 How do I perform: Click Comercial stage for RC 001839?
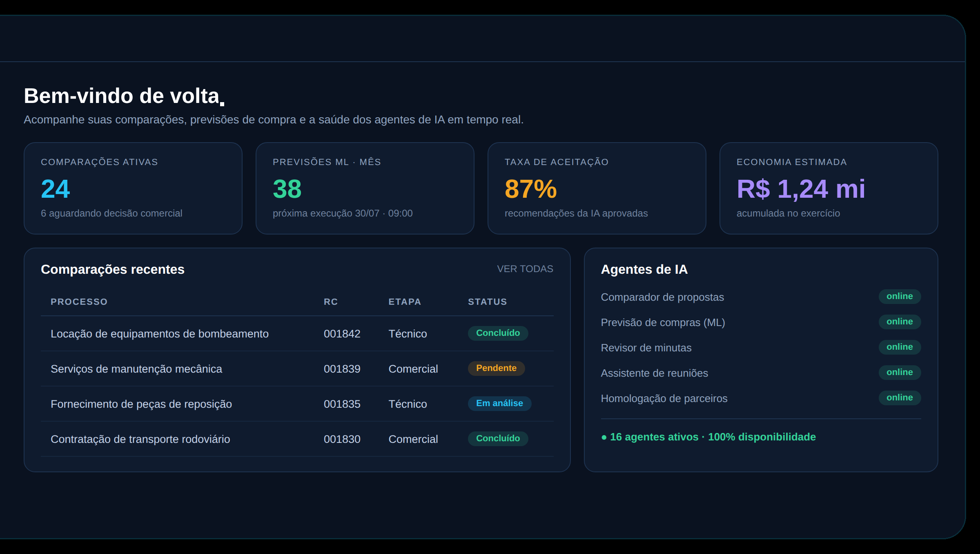413,369
